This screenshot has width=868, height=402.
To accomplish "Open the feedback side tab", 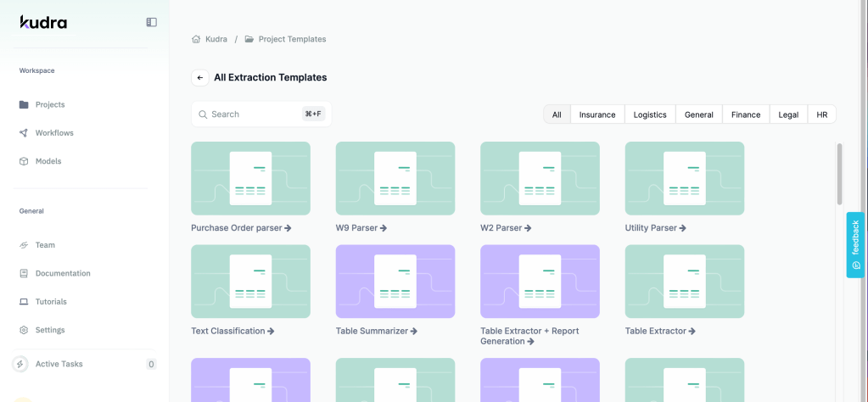I will click(855, 245).
